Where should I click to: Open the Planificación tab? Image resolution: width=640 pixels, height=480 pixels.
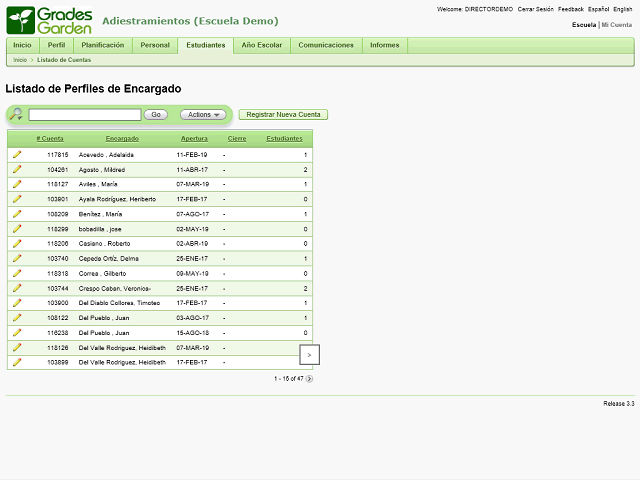pyautogui.click(x=103, y=45)
